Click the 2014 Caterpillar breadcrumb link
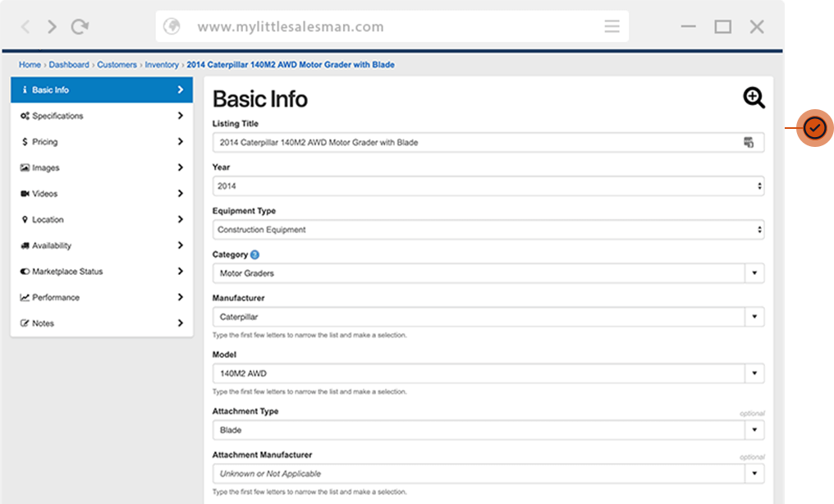The width and height of the screenshot is (834, 504). [x=291, y=65]
